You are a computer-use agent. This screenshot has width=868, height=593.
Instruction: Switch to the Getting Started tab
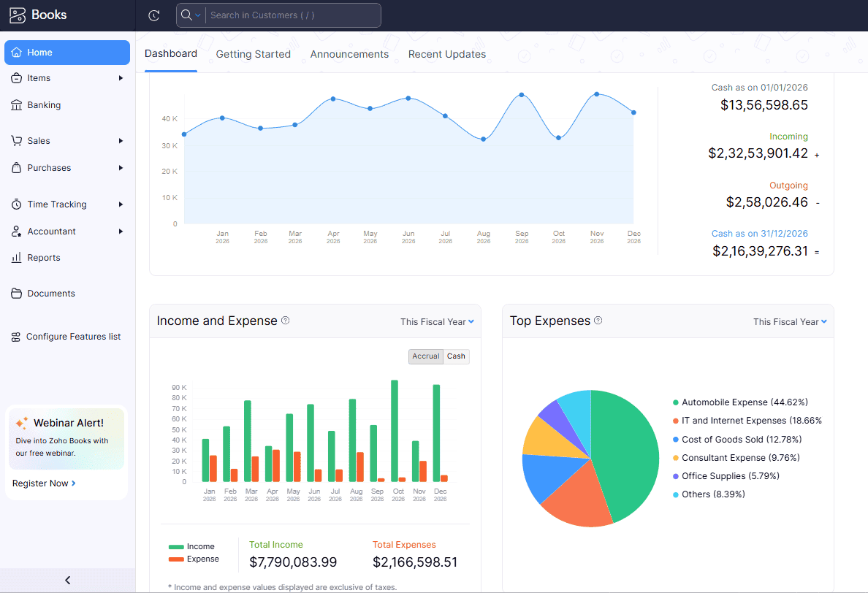tap(254, 54)
